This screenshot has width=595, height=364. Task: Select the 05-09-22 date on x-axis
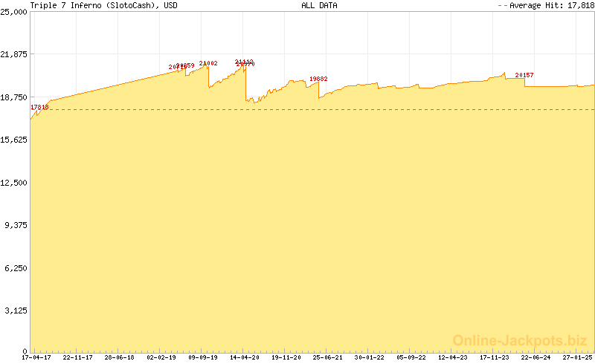pyautogui.click(x=411, y=357)
